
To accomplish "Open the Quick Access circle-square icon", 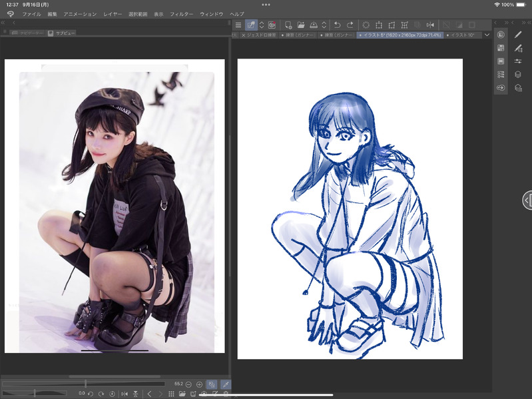I will (x=501, y=35).
